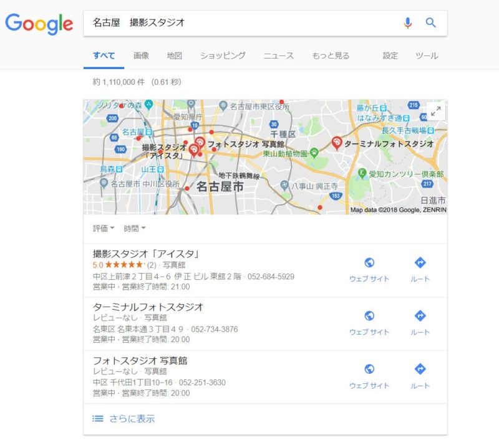The width and height of the screenshot is (499, 448).
Task: Click the blue magnifier search icon
Action: [x=430, y=23]
